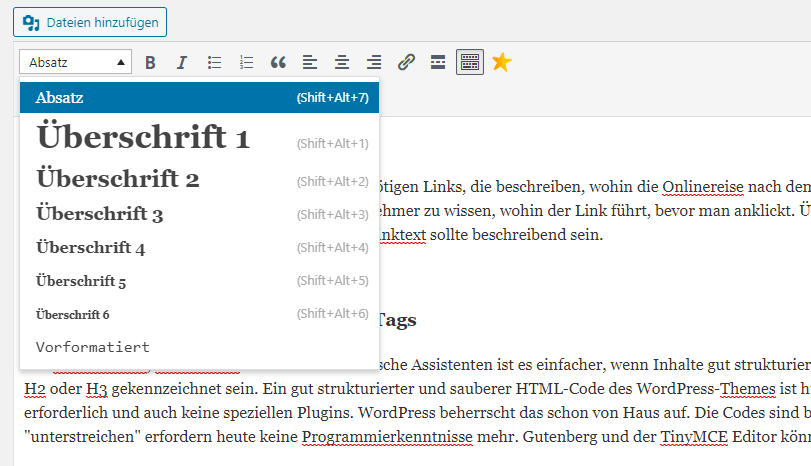Click the yellow star icon
The image size is (811, 466).
[502, 63]
